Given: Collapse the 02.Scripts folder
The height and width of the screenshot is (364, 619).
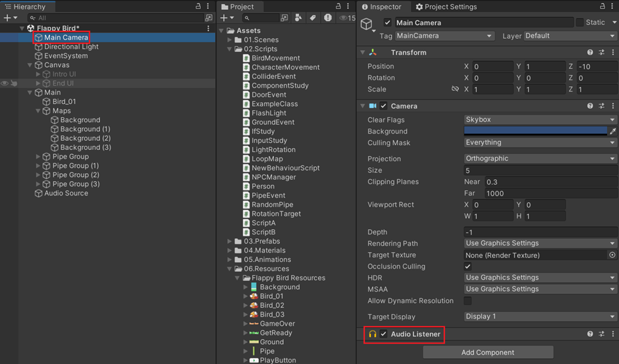Looking at the screenshot, I should 229,49.
